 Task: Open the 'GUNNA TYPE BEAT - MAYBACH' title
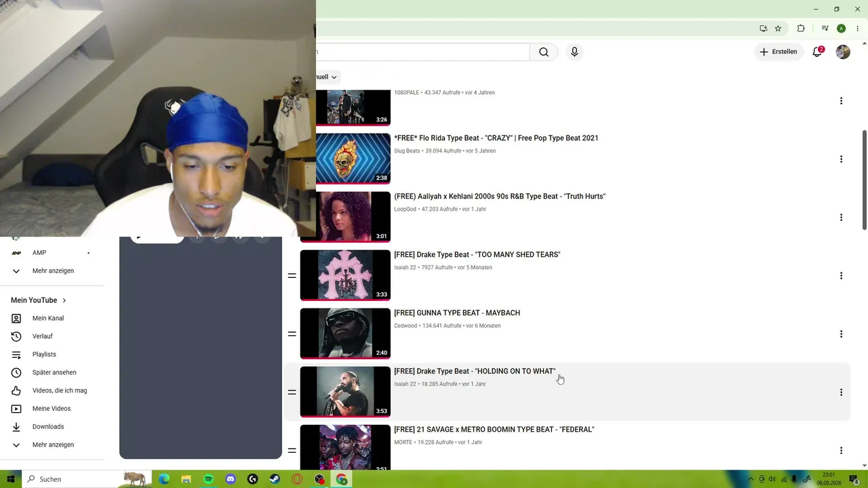click(x=457, y=313)
